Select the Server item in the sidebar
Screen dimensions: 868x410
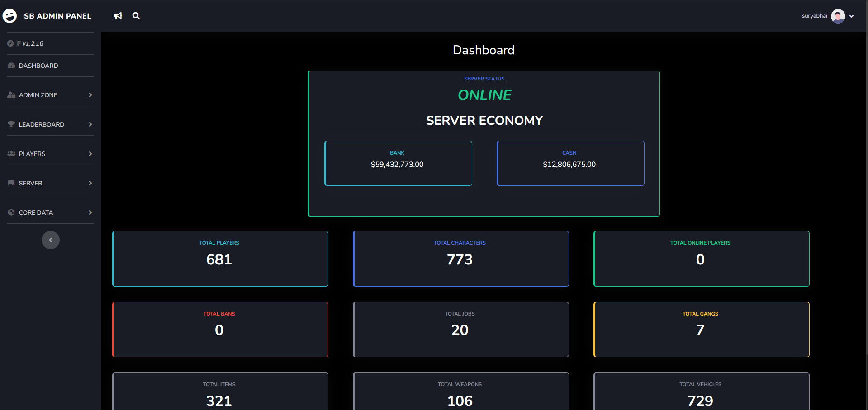32,183
